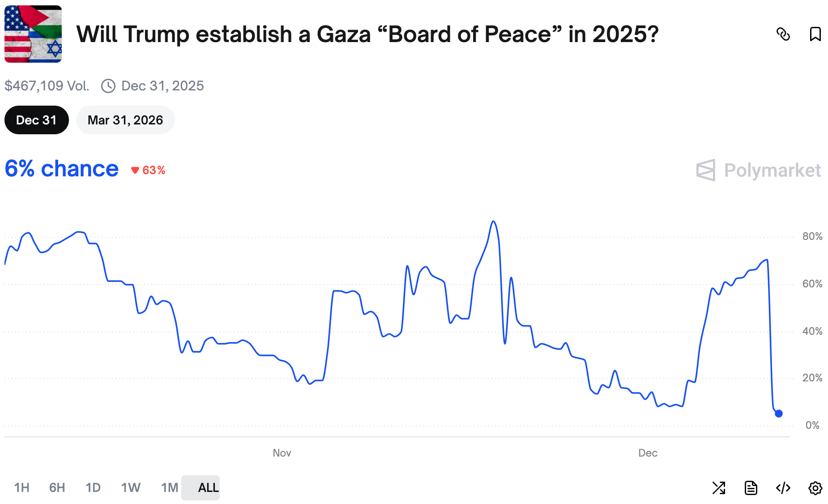Viewport: 828px width, 504px height.
Task: Click the clock icon beside end date
Action: point(108,85)
